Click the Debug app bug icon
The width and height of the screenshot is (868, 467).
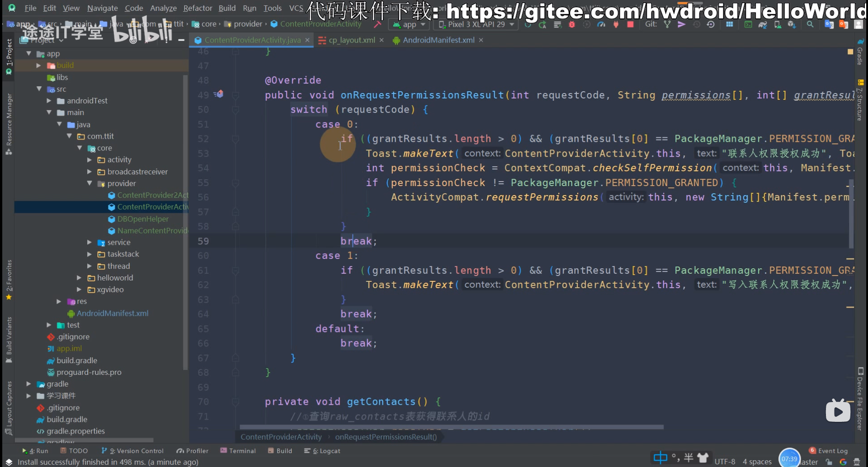572,24
